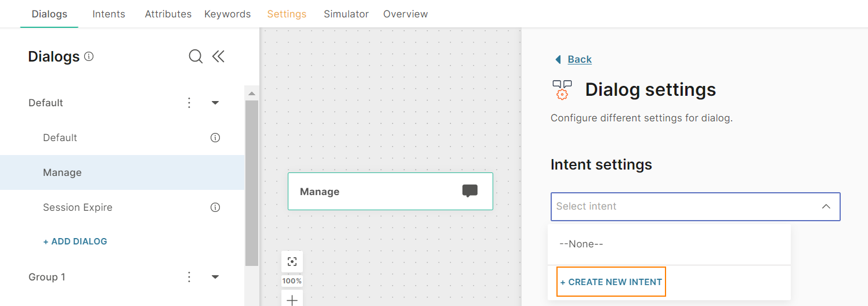This screenshot has width=868, height=306.
Task: Click Create New Intent button
Action: coord(611,282)
